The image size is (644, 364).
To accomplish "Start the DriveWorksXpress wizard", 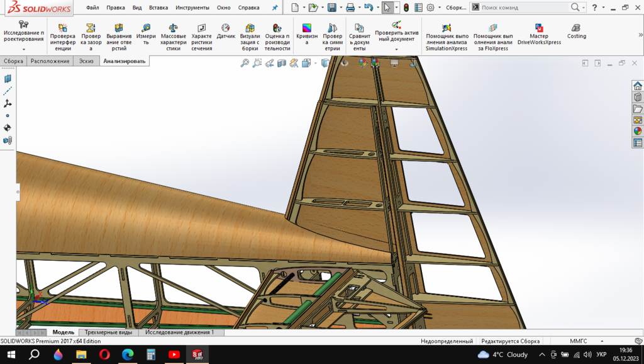I will [x=538, y=35].
